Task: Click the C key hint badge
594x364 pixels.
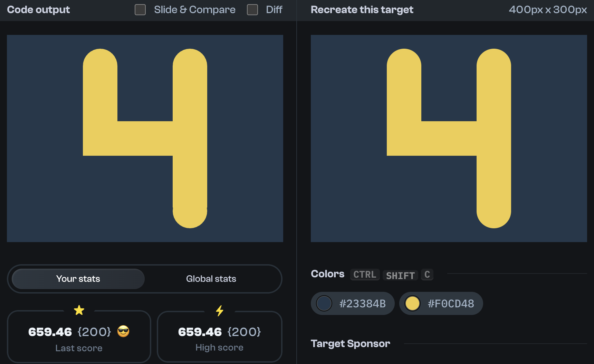Action: click(x=427, y=275)
